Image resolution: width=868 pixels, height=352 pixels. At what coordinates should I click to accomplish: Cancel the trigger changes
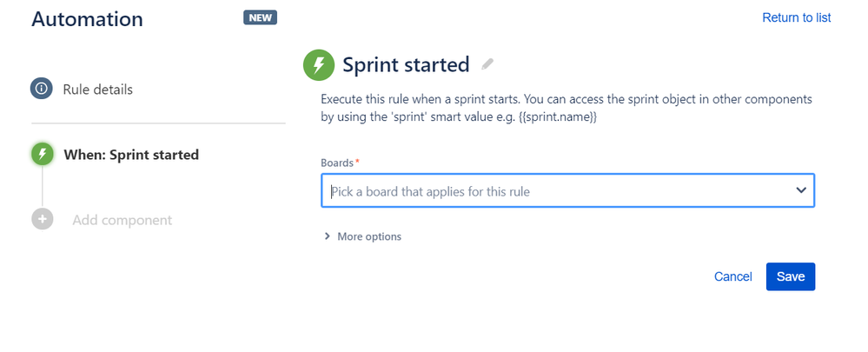click(733, 276)
